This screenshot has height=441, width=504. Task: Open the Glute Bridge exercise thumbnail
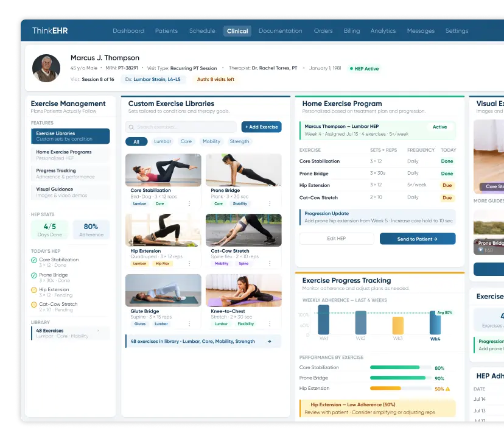163,291
